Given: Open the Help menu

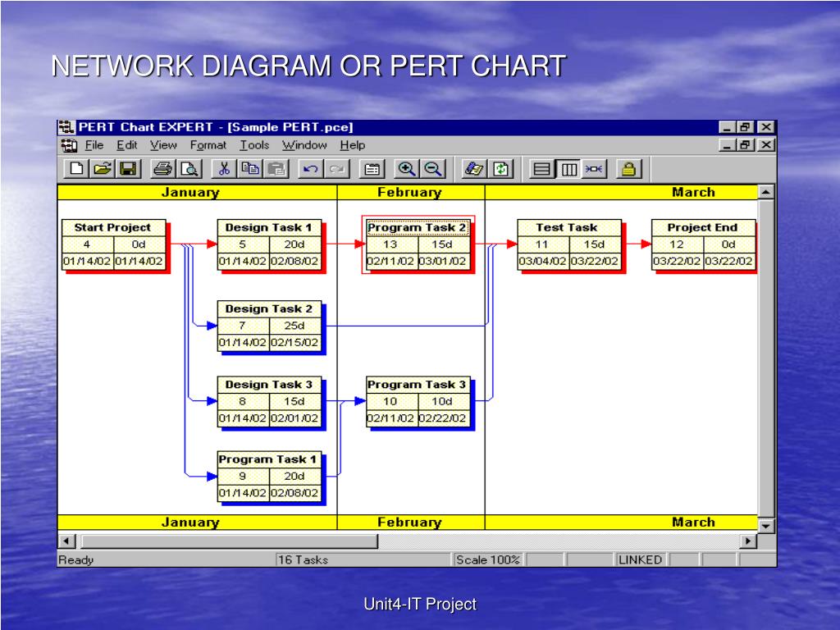Looking at the screenshot, I should tap(353, 145).
